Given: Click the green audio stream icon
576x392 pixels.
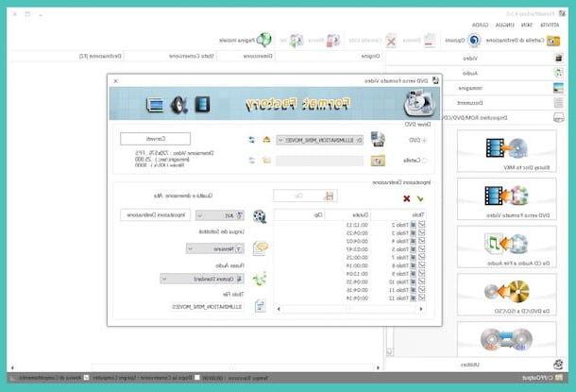Looking at the screenshot, I should pos(260,279).
